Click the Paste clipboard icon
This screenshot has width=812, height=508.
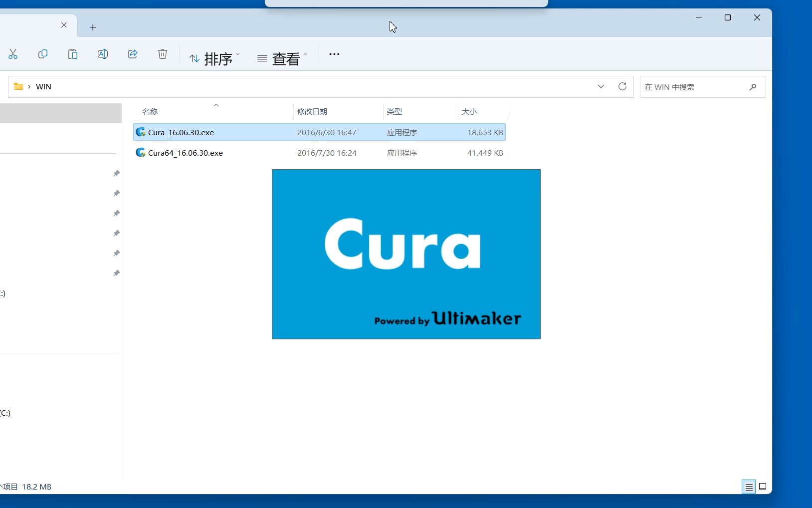73,54
